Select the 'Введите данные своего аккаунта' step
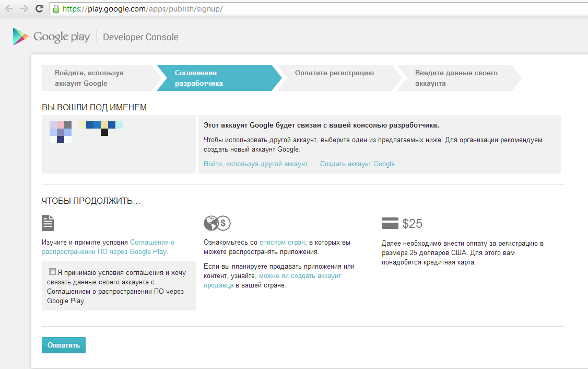Viewport: 588px width, 369px height. (x=459, y=78)
